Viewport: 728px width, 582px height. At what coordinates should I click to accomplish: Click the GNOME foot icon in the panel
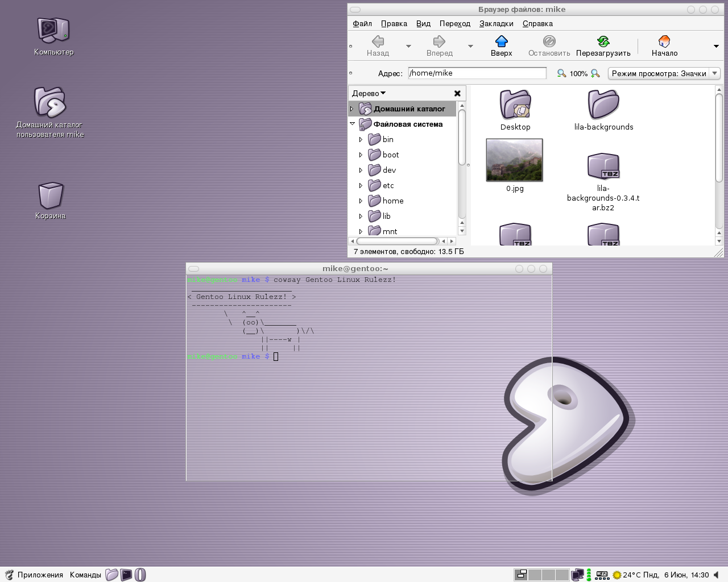click(9, 575)
